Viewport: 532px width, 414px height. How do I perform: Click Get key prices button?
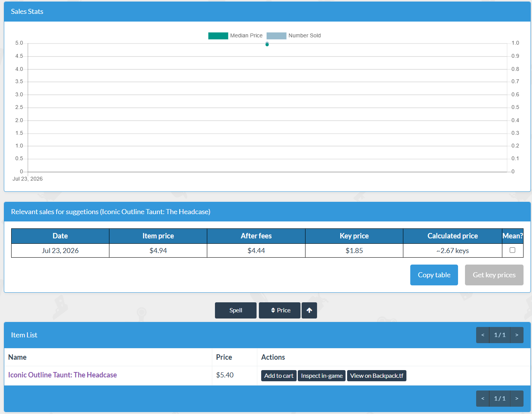pos(494,275)
